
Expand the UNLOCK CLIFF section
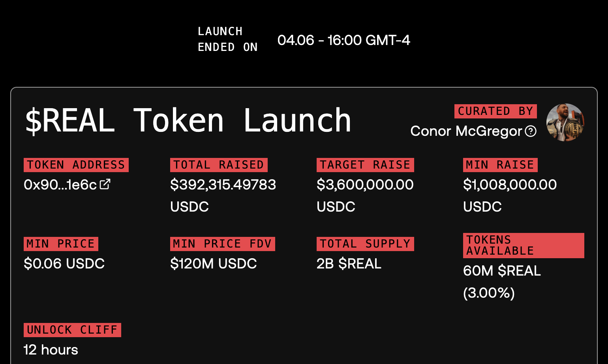click(72, 330)
